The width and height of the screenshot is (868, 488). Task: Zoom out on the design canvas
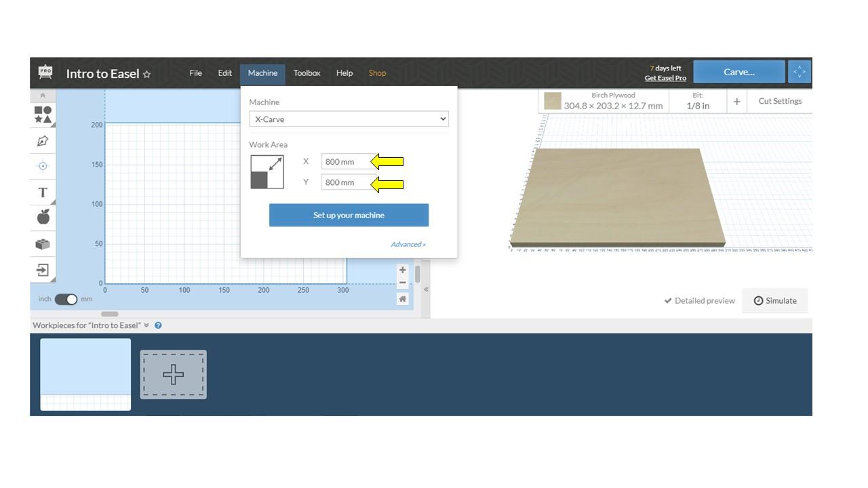[403, 283]
